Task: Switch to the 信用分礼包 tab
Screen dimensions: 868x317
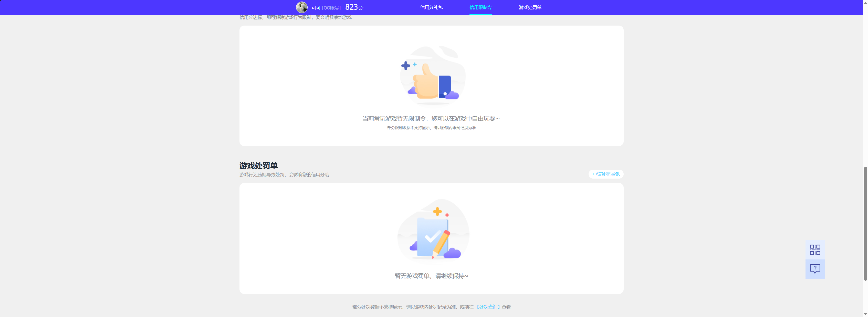Action: [x=431, y=7]
